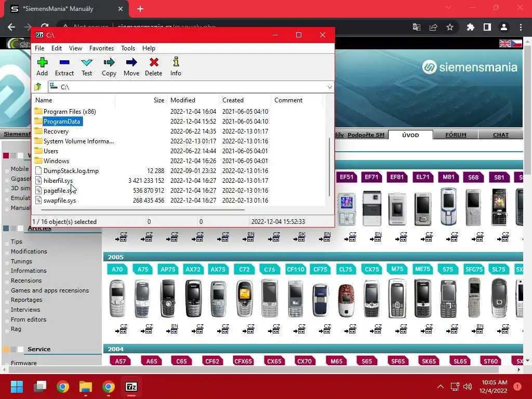The width and height of the screenshot is (532, 399).
Task: Open the Tools menu in 7-Zip
Action: tap(128, 48)
